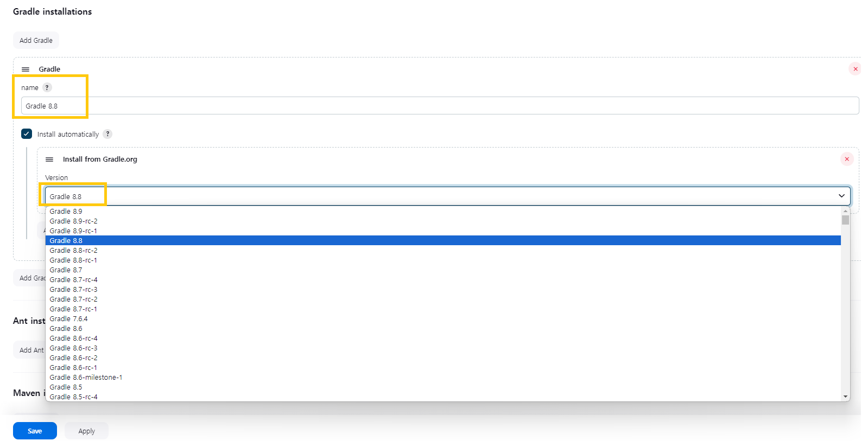Viewport: 868px width, 447px height.
Task: Open help icon next to name label
Action: [x=47, y=87]
